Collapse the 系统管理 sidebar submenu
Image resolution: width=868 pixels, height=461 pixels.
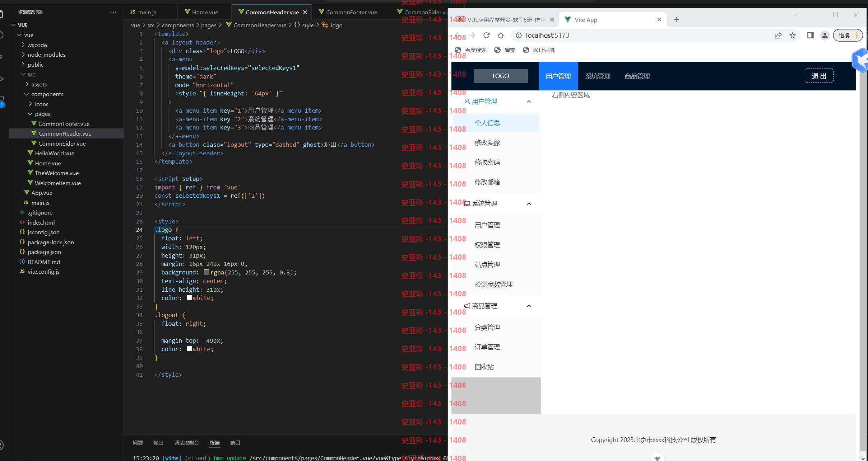point(496,203)
